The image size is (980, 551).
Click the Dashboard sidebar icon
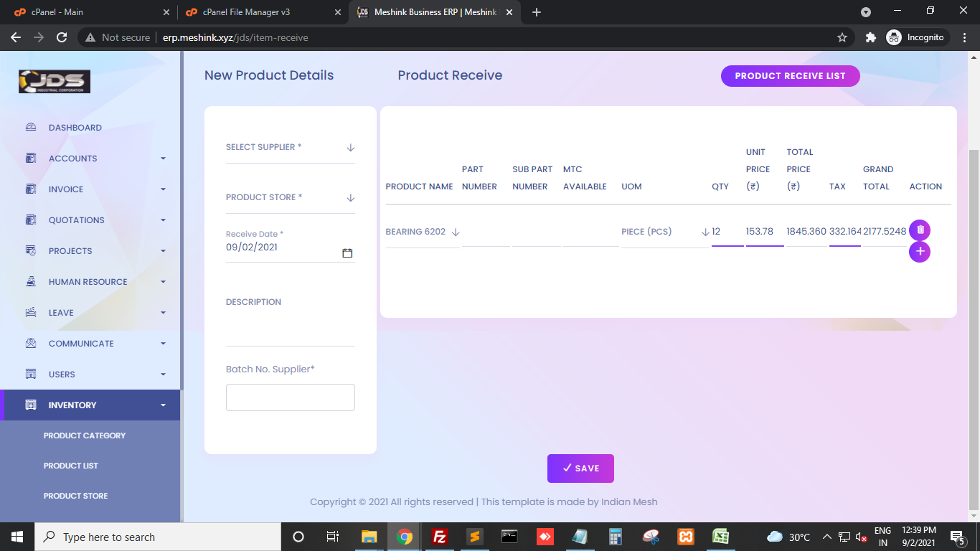point(31,128)
